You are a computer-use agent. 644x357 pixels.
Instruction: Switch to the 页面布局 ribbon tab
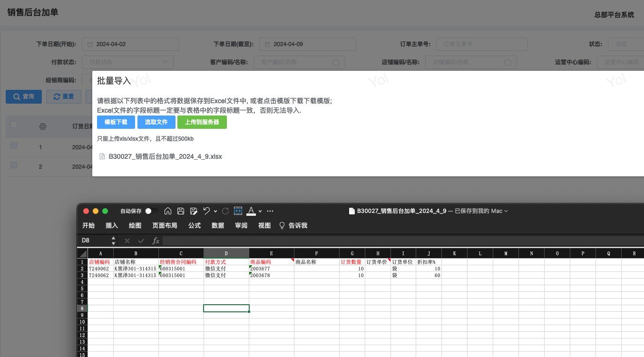pyautogui.click(x=165, y=225)
